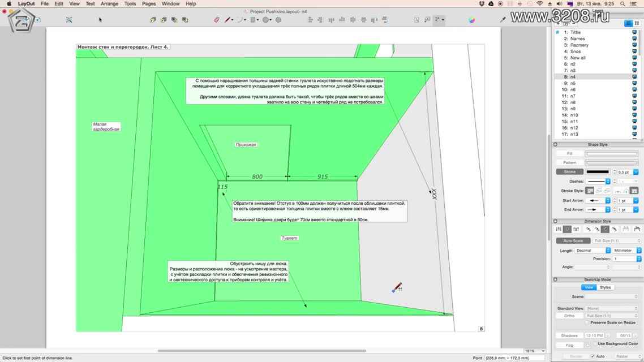644x362 pixels.
Task: Click the Fill color swatch
Action: click(x=612, y=153)
